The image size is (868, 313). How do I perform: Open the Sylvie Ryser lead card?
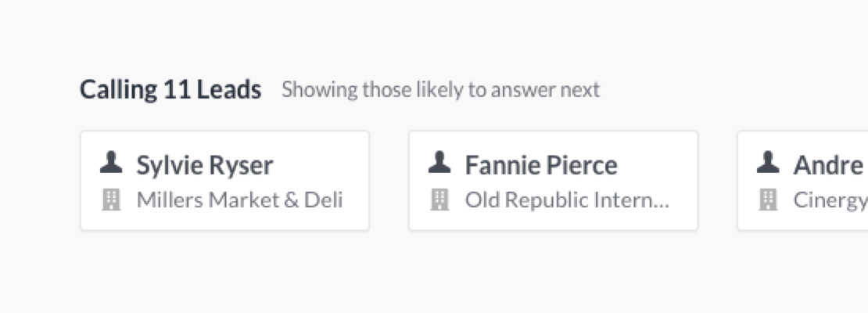pyautogui.click(x=224, y=181)
